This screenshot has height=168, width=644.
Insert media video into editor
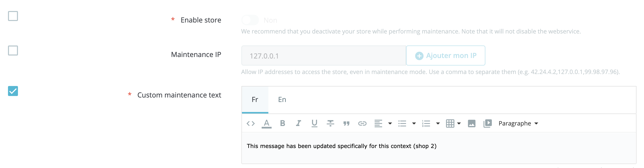(x=488, y=123)
